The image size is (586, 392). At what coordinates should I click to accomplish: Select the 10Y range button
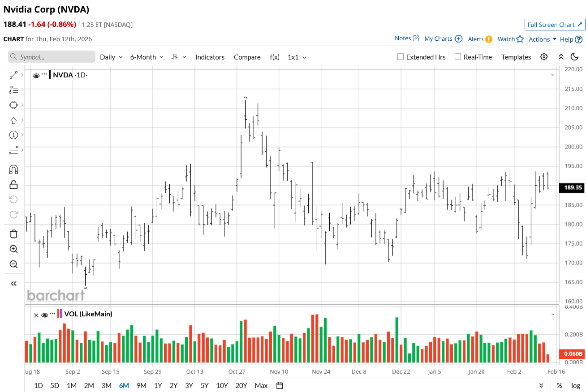(x=222, y=386)
